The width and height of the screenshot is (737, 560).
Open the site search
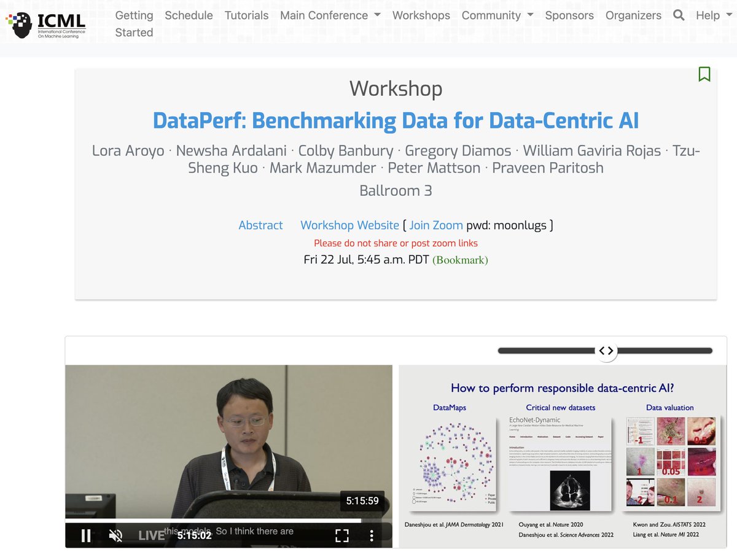[x=678, y=15]
